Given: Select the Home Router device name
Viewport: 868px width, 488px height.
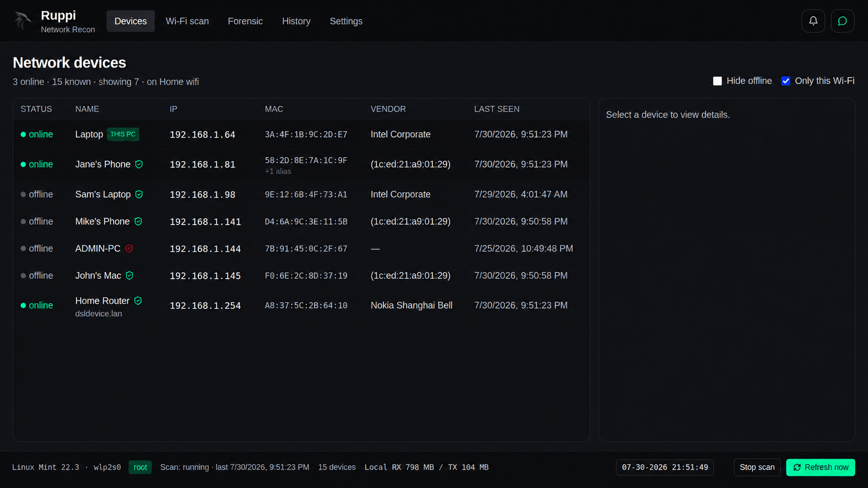Looking at the screenshot, I should click(x=102, y=301).
